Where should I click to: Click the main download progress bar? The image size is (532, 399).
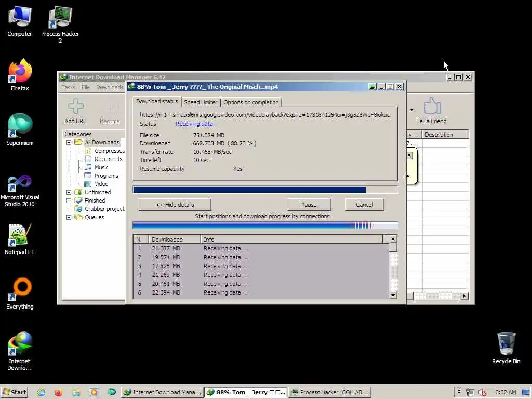[265, 190]
